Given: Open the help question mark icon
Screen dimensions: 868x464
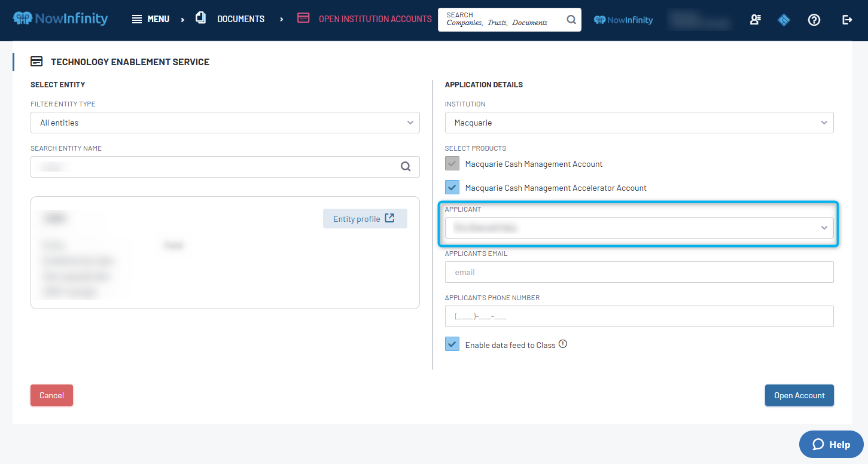Looking at the screenshot, I should (x=814, y=20).
